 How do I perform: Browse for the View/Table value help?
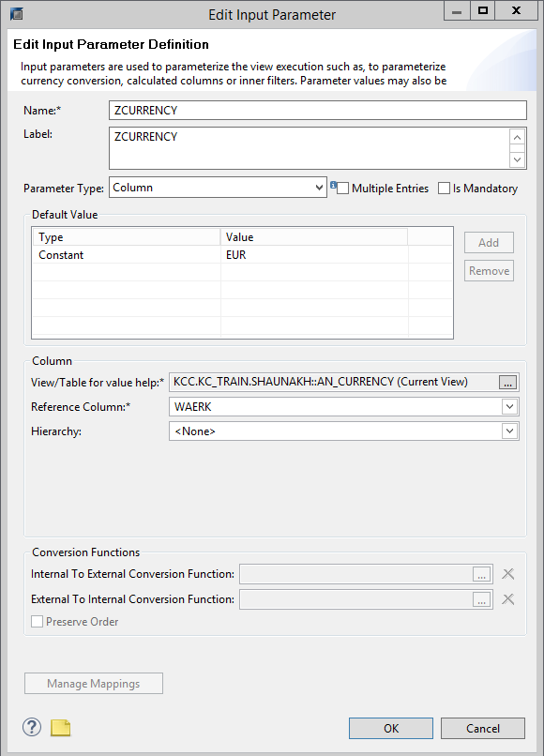tap(506, 382)
